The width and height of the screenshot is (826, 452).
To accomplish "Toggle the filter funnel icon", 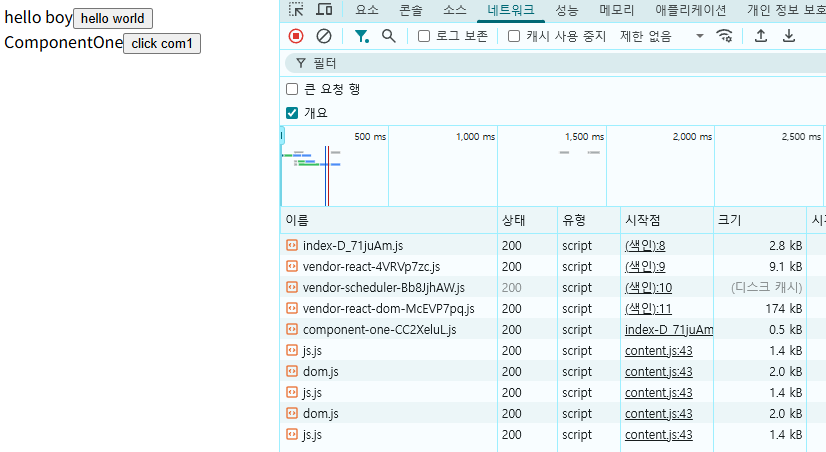I will [x=361, y=36].
